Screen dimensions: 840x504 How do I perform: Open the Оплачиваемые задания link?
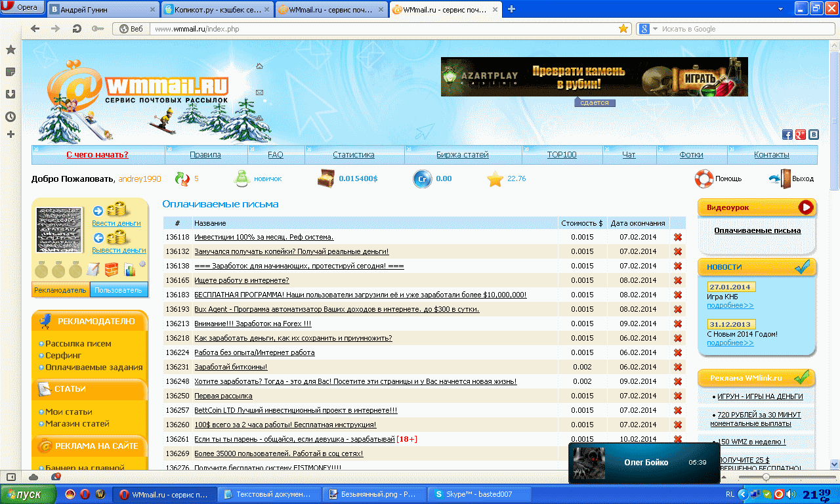(94, 367)
